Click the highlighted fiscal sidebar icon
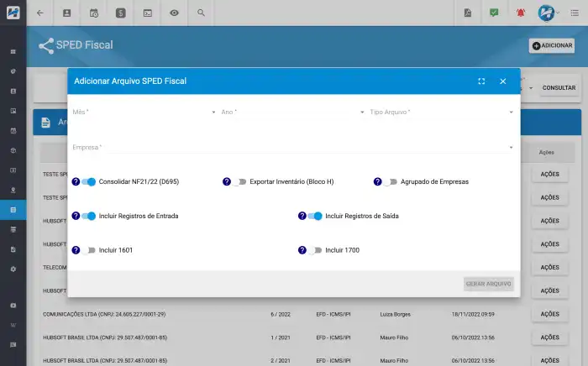The image size is (588, 366). (13, 210)
